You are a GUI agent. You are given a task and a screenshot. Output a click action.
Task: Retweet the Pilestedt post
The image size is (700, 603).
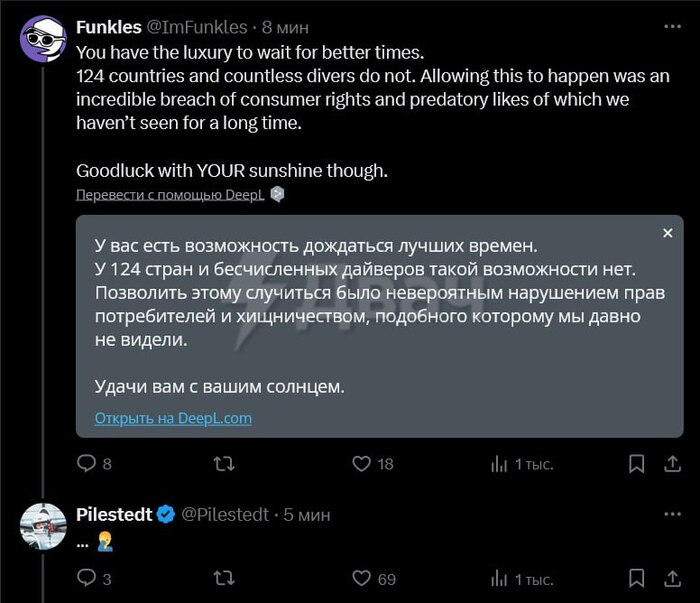(x=226, y=578)
